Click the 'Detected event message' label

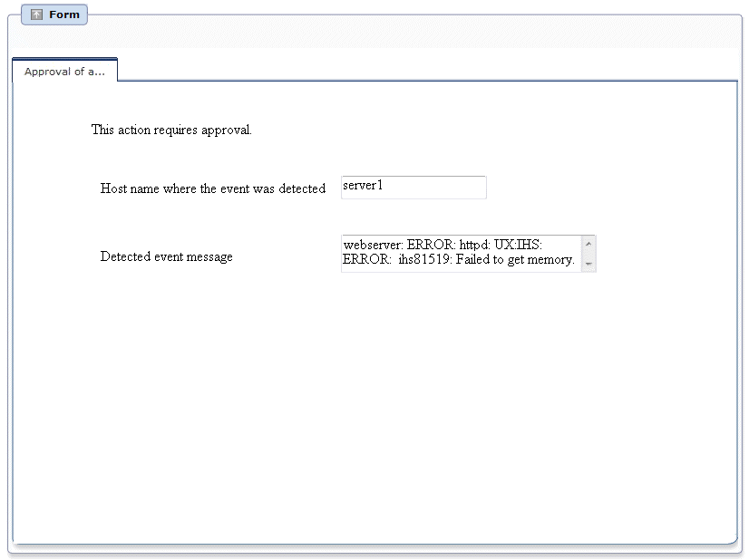pyautogui.click(x=166, y=256)
